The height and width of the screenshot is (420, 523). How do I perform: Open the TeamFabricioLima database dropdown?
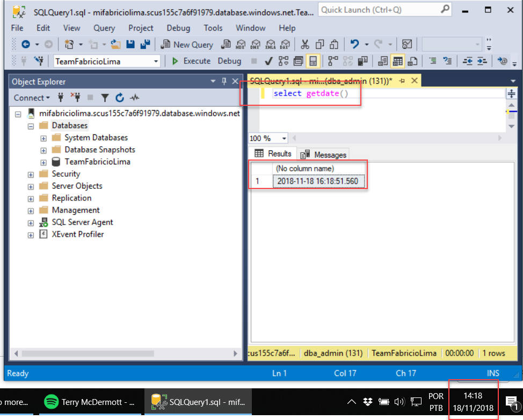(x=156, y=61)
